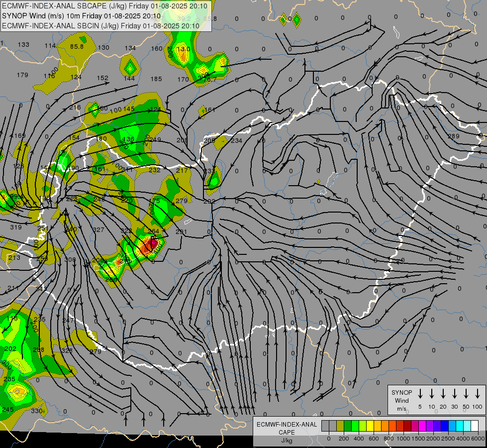This screenshot has width=487, height=448.
Task: Click the 1500 tick label on CAPE scale
Action: pyautogui.click(x=418, y=439)
